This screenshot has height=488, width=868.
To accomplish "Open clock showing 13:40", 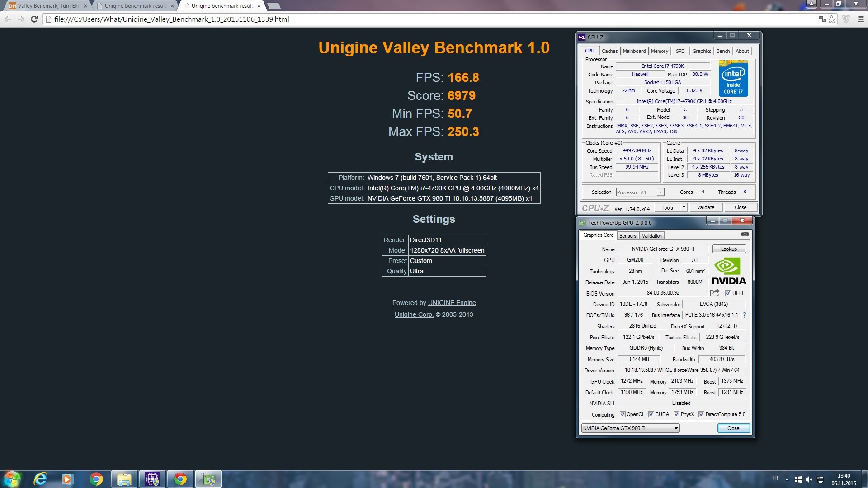I will coord(844,479).
